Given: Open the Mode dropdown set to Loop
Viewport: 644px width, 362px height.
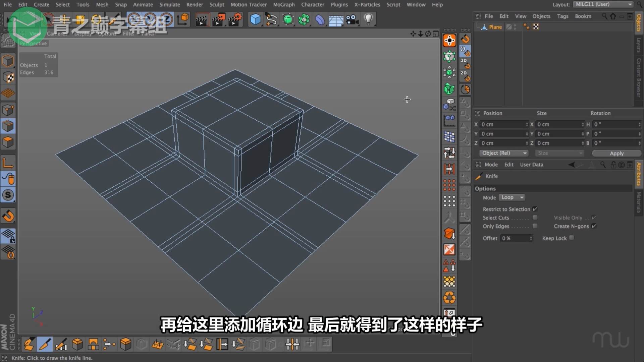Looking at the screenshot, I should click(x=512, y=197).
